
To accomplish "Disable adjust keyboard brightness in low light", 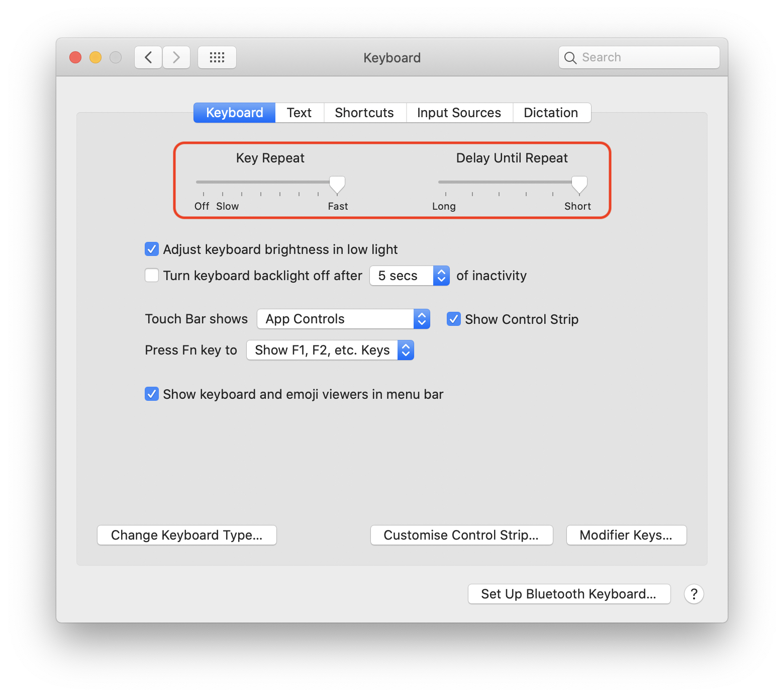I will 152,249.
